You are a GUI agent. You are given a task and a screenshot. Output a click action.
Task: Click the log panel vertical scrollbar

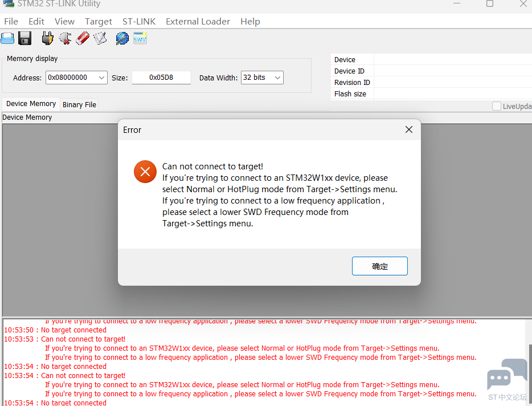pos(530,362)
